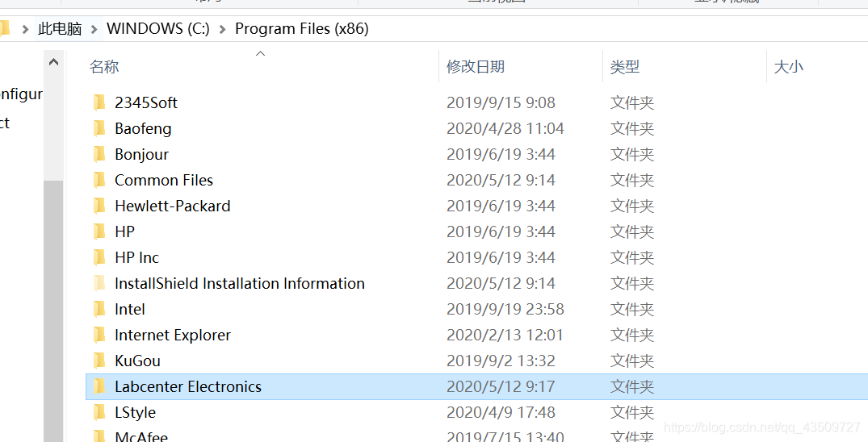Select the Hewlett-Packard folder name

click(173, 206)
